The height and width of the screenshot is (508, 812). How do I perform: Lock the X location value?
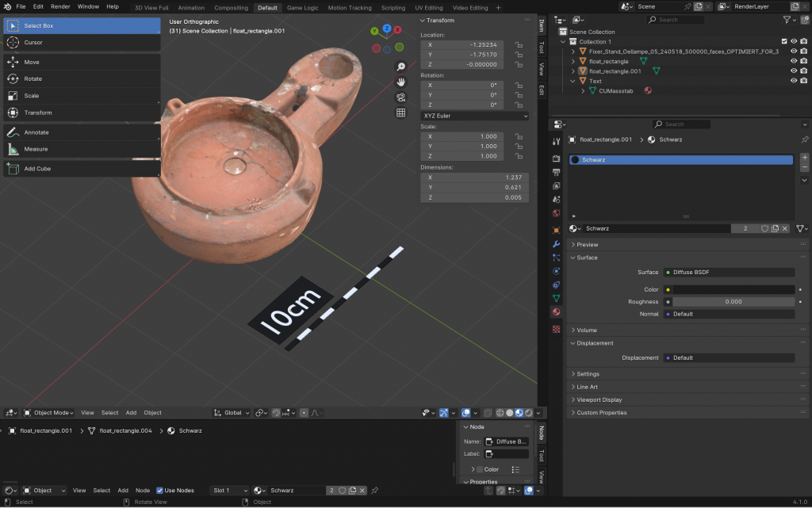pos(519,45)
